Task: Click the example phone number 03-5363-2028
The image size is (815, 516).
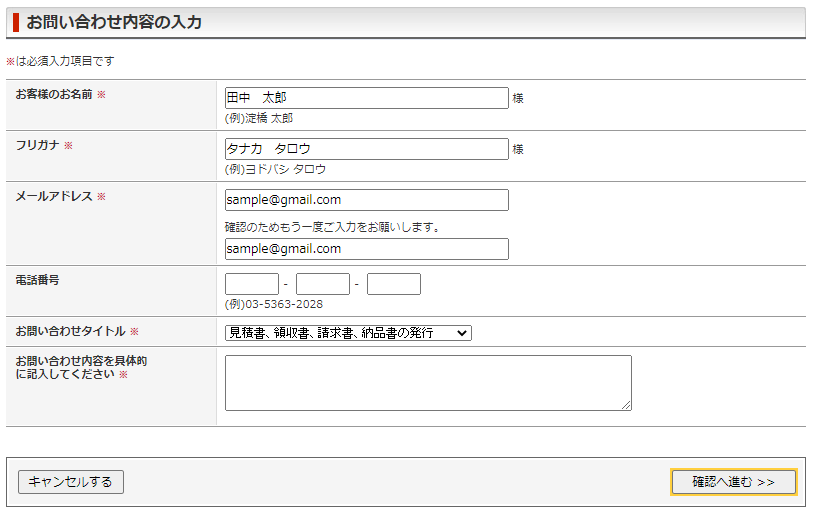Action: 274,304
